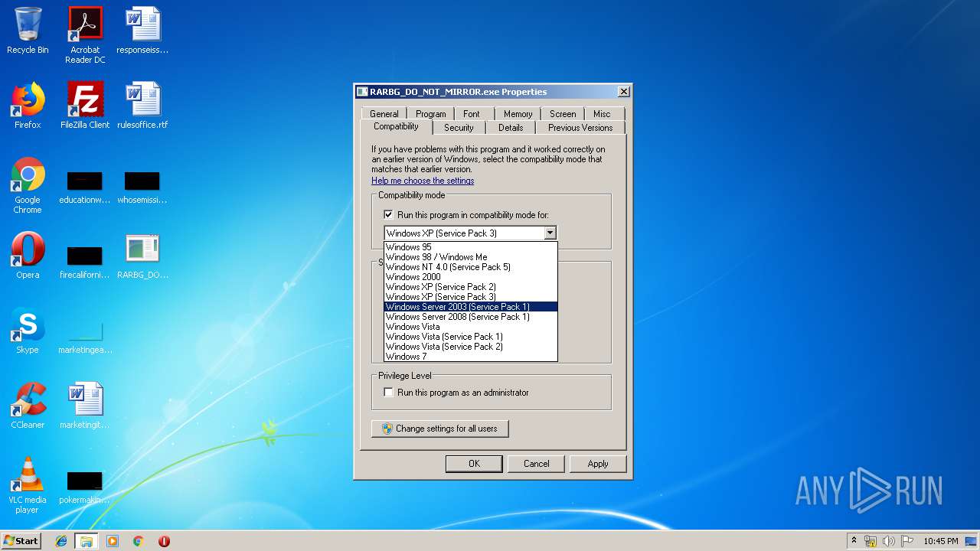Open rulesoffice.rtf document icon
This screenshot has width=980, height=551.
coord(142,106)
